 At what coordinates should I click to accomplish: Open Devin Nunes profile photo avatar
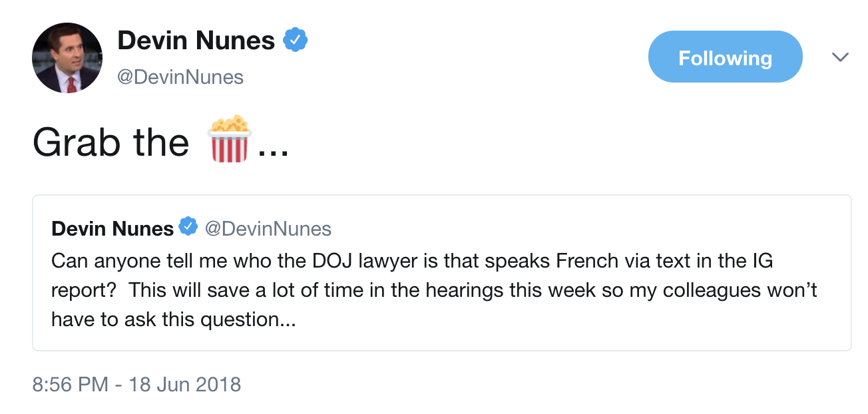pyautogui.click(x=67, y=58)
